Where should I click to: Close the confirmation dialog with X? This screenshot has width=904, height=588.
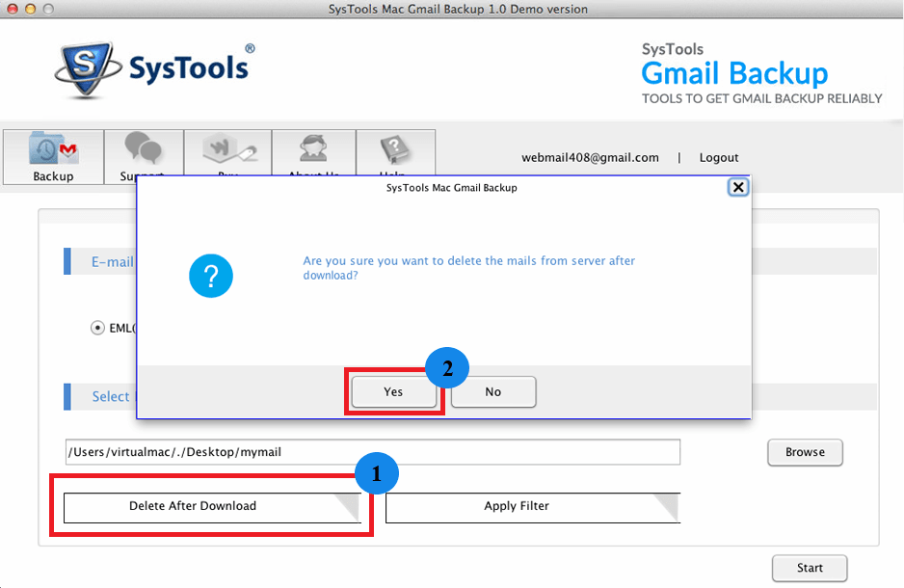738,187
